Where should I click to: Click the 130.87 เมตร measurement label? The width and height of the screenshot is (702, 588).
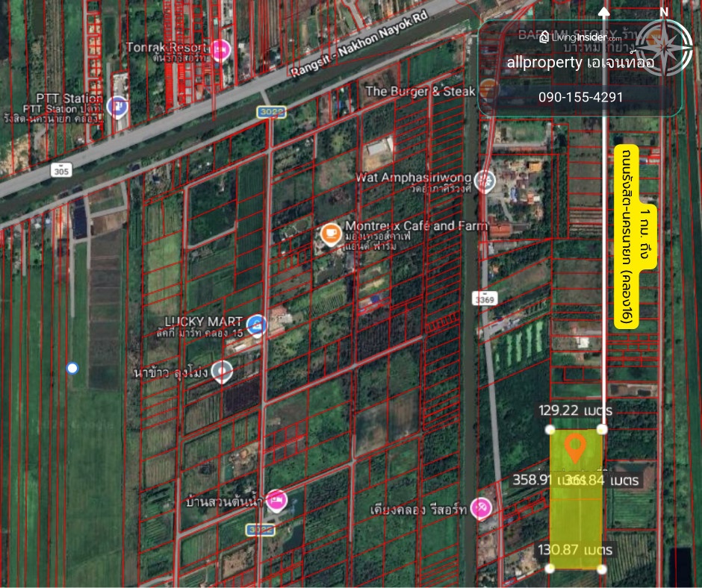(x=575, y=549)
